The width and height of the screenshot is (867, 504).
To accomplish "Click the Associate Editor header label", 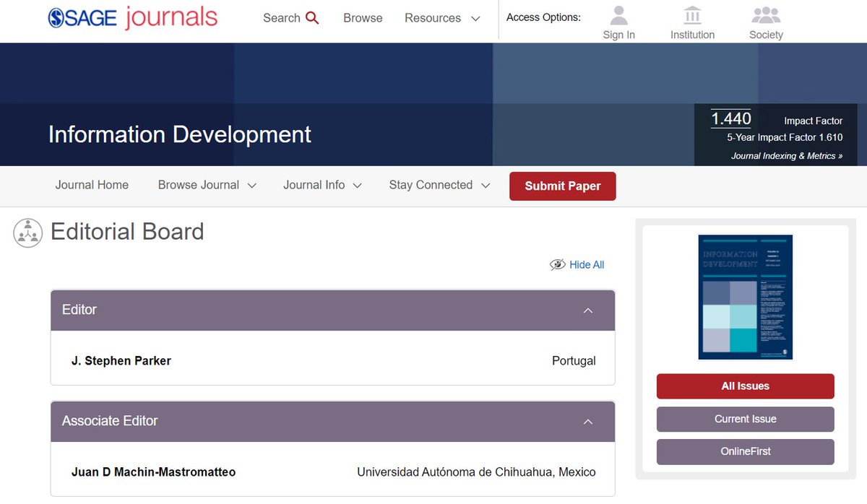I will pos(110,421).
